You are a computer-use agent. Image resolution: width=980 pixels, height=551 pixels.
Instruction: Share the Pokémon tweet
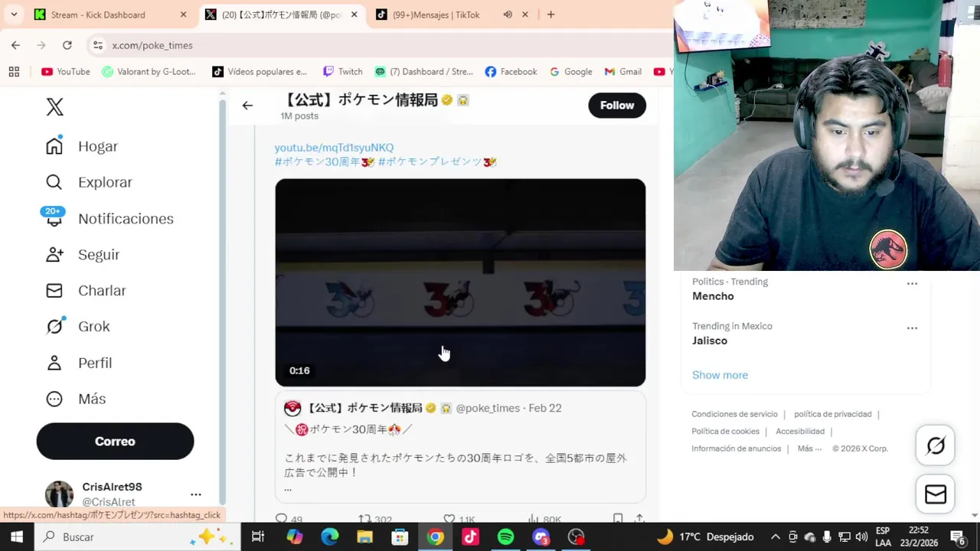coord(639,519)
